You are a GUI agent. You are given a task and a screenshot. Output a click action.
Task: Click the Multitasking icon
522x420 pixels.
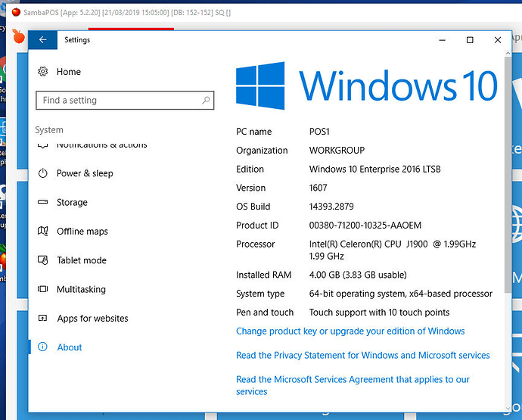(42, 290)
